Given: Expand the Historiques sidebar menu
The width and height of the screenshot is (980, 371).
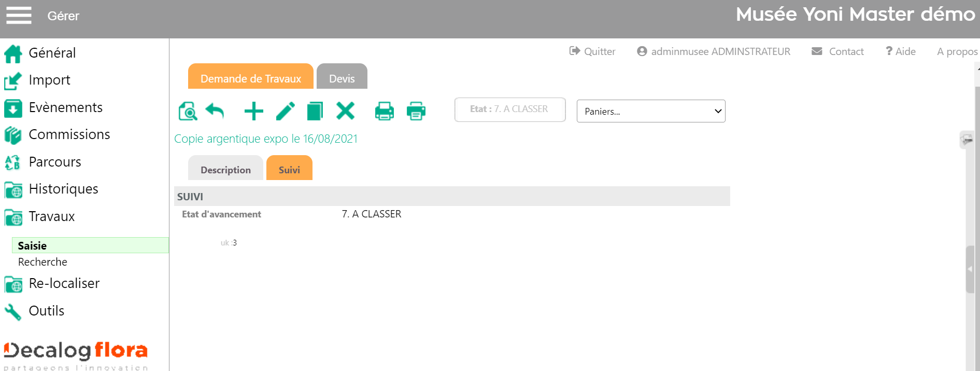Looking at the screenshot, I should (x=63, y=189).
